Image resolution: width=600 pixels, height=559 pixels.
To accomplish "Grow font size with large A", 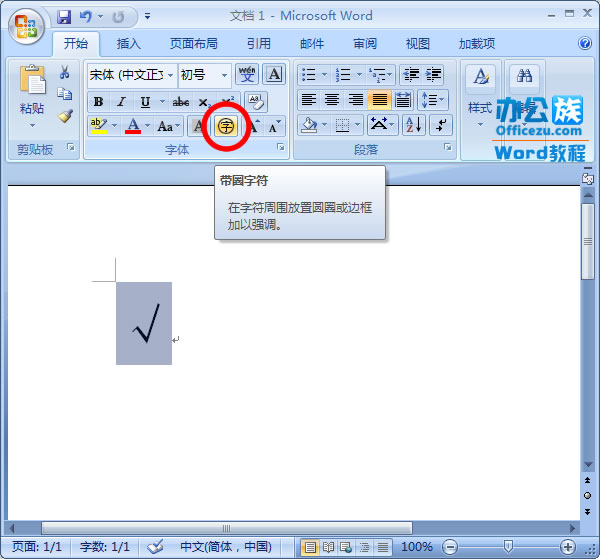I will (x=254, y=126).
